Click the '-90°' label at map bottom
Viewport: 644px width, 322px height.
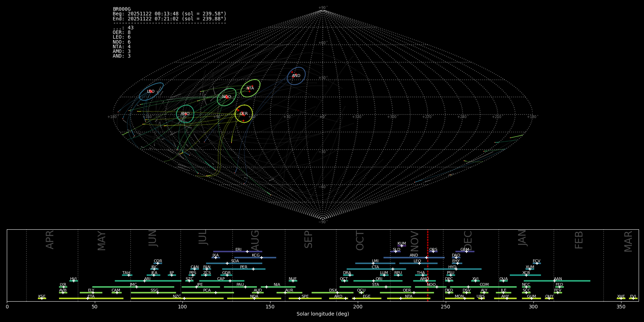tap(323, 222)
